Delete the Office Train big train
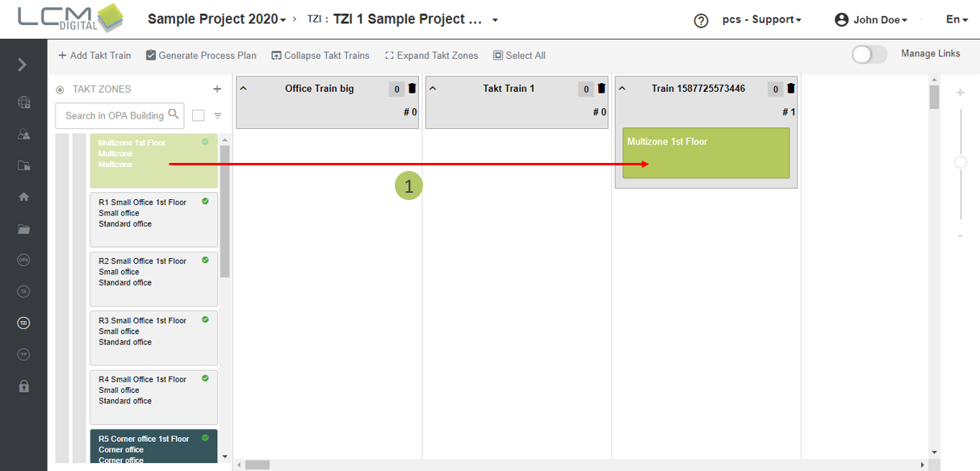Viewport: 980px width, 471px height. tap(412, 89)
